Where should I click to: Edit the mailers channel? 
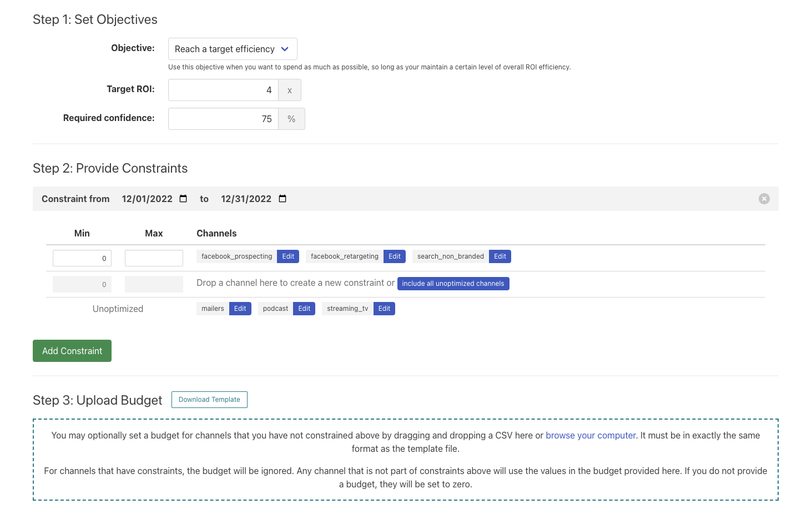(x=240, y=309)
